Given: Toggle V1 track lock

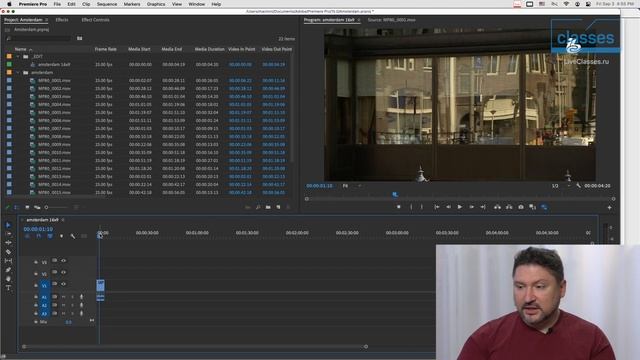Looking at the screenshot, I should click(x=36, y=286).
